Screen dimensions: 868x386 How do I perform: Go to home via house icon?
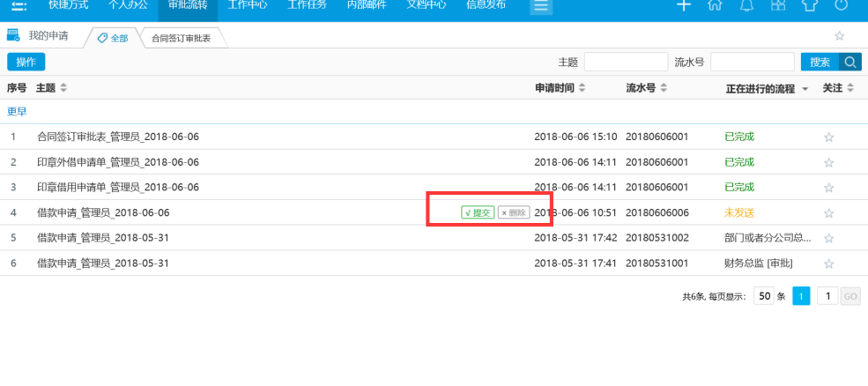[716, 5]
